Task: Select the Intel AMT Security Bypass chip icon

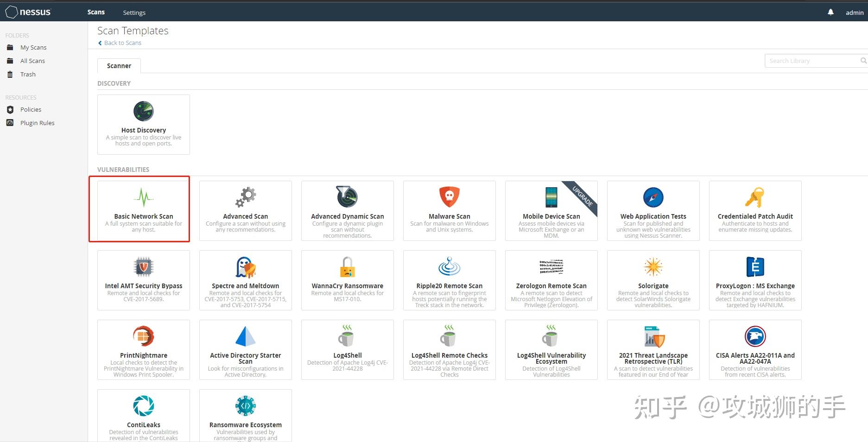Action: (144, 267)
